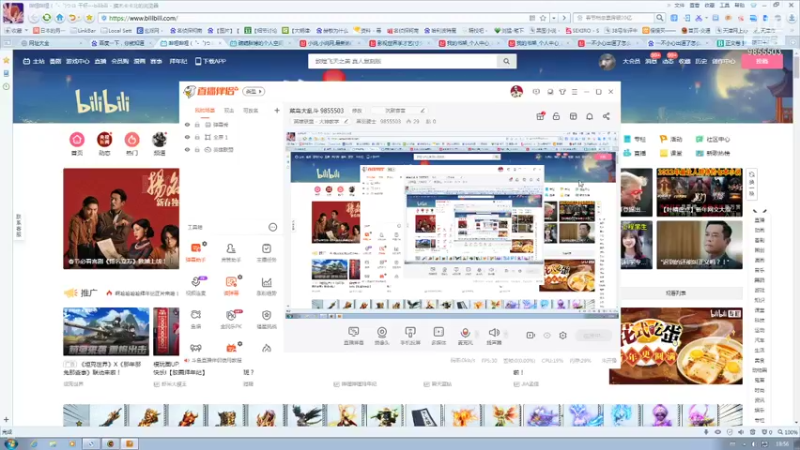Click the pink 投稿 upload button
The width and height of the screenshot is (800, 450).
coord(762,61)
